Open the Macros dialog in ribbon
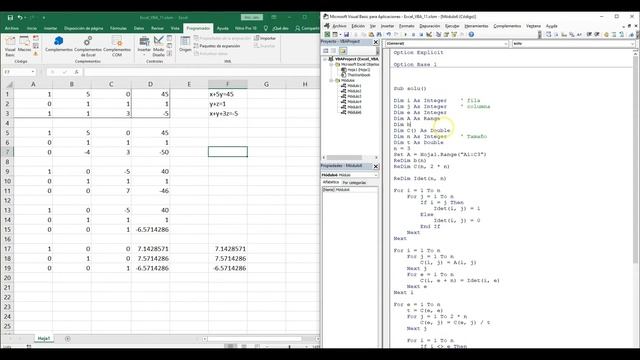The height and width of the screenshot is (360, 640). click(24, 44)
